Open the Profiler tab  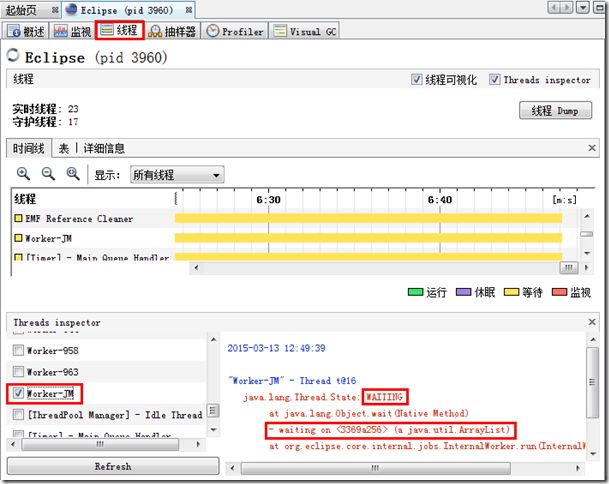coord(235,31)
